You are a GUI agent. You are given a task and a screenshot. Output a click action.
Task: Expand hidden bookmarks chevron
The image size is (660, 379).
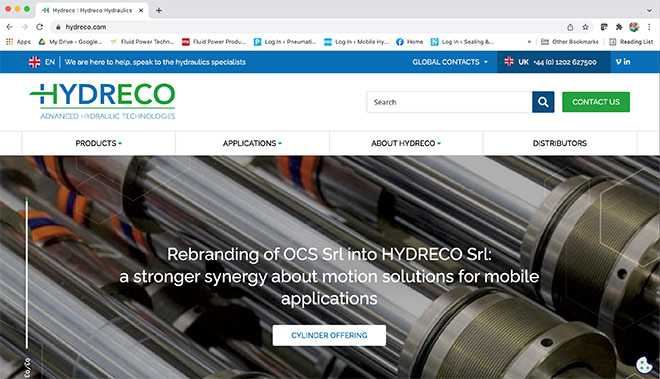point(529,42)
